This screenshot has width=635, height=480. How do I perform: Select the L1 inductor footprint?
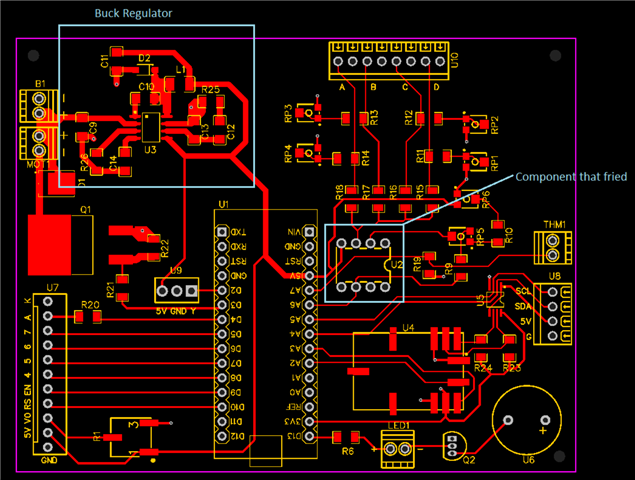180,84
